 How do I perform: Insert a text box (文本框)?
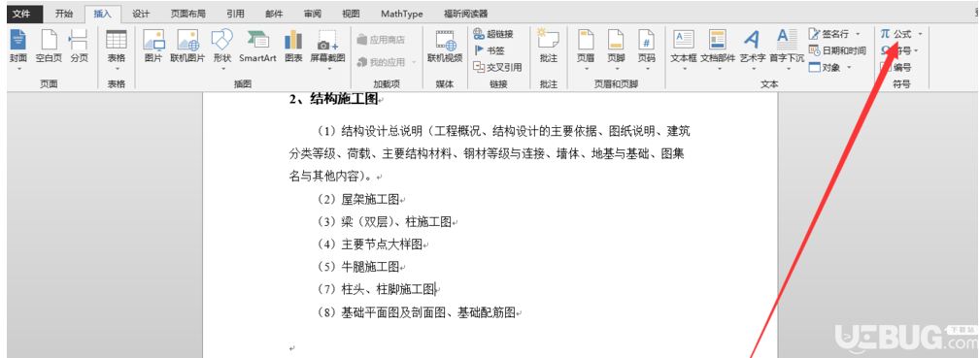[x=683, y=49]
